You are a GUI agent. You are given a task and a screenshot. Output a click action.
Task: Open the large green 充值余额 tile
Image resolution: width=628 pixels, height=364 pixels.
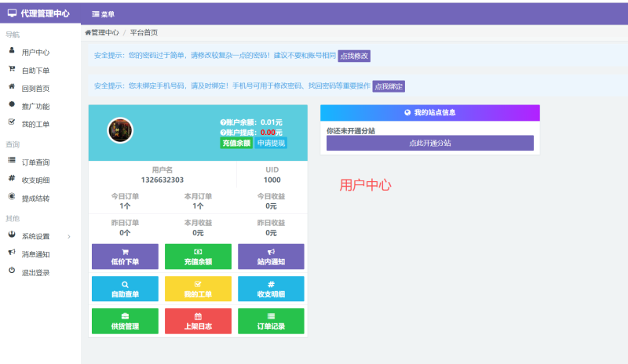pyautogui.click(x=198, y=257)
